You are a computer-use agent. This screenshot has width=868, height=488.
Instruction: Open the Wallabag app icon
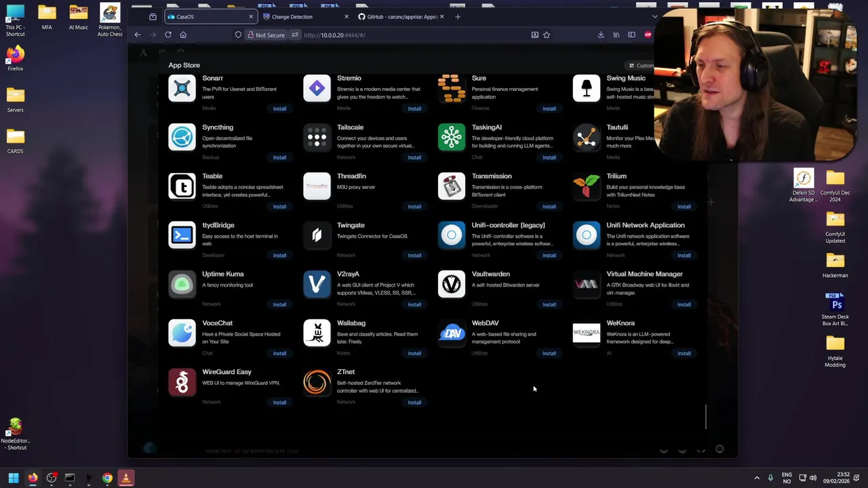pyautogui.click(x=317, y=333)
